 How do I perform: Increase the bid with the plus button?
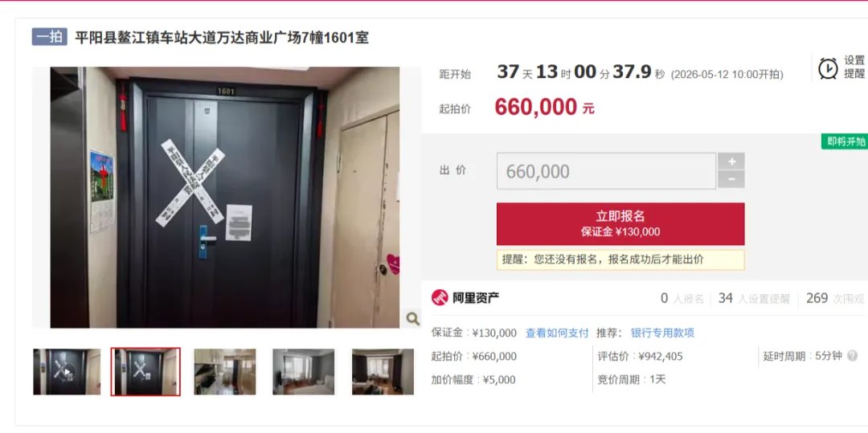731,161
